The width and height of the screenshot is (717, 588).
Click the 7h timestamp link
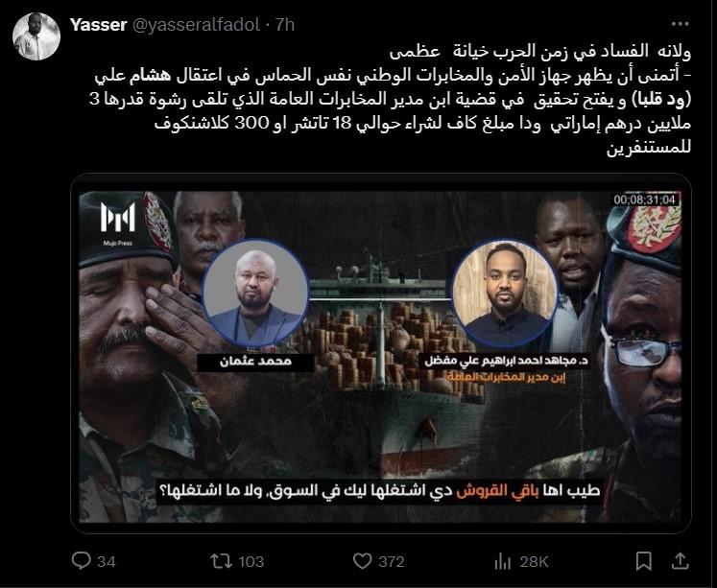(x=285, y=25)
